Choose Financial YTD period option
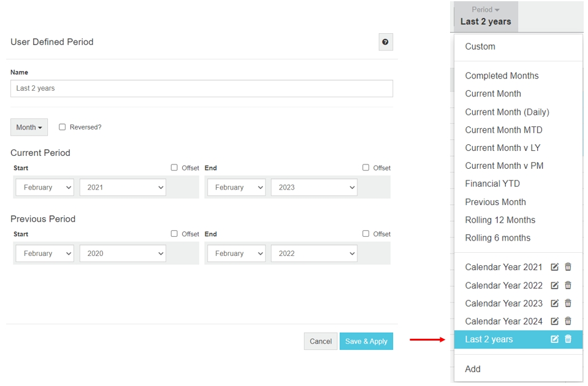This screenshot has width=588, height=386. coord(492,183)
